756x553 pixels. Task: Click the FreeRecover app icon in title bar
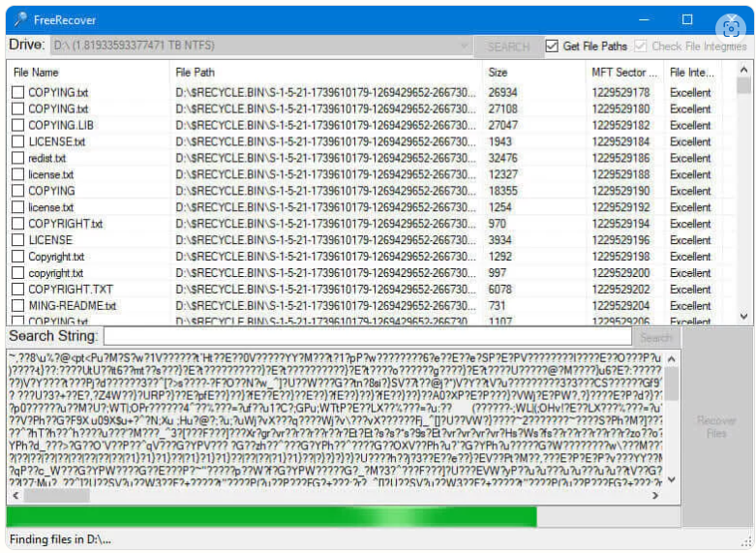point(20,19)
